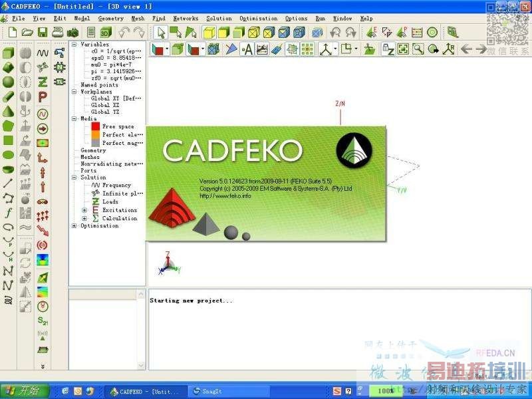This screenshot has height=399, width=532.
Task: Select the Create ellipse tool
Action: (x=8, y=155)
